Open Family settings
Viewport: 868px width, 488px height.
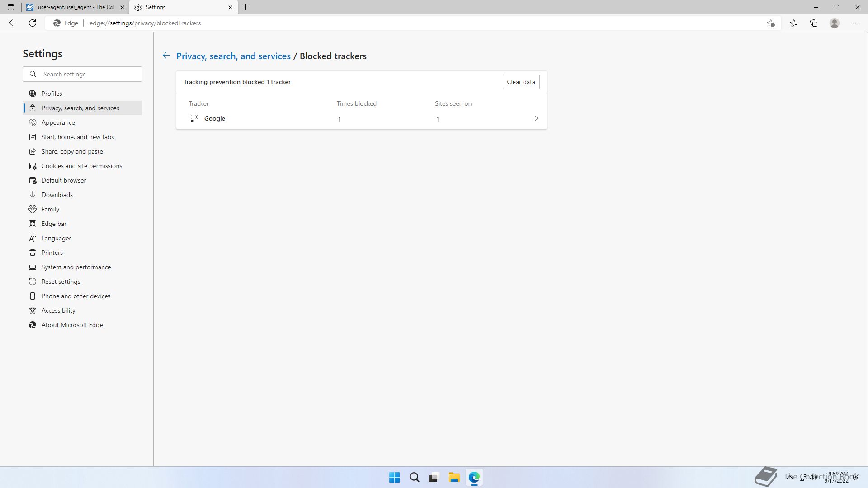82,209
